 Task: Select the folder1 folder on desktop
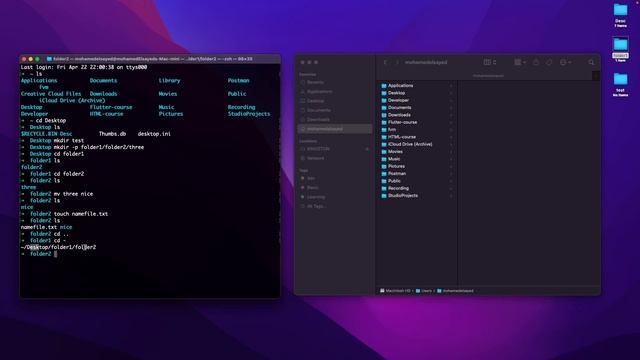click(x=620, y=50)
